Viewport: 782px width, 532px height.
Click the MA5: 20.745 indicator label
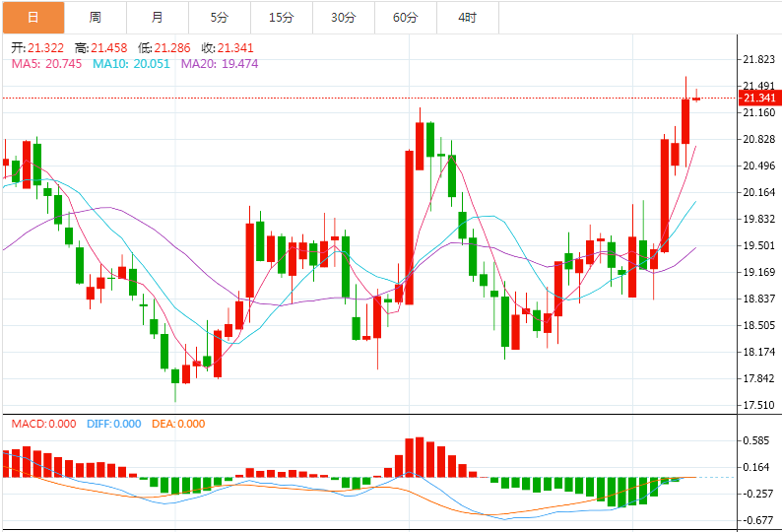(47, 64)
